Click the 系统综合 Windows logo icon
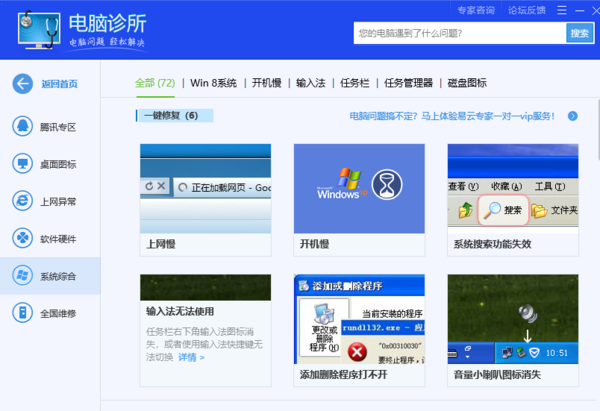Image resolution: width=600 pixels, height=411 pixels. tap(23, 276)
